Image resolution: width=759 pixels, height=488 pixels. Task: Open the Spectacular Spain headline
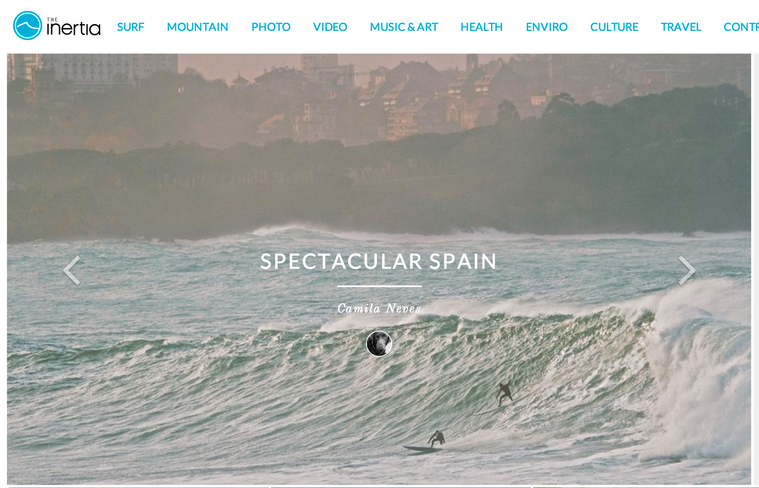click(x=379, y=261)
